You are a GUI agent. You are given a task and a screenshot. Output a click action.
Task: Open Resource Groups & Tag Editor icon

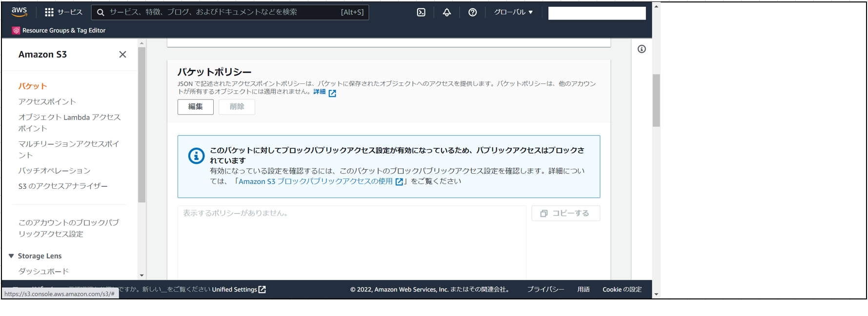click(16, 30)
